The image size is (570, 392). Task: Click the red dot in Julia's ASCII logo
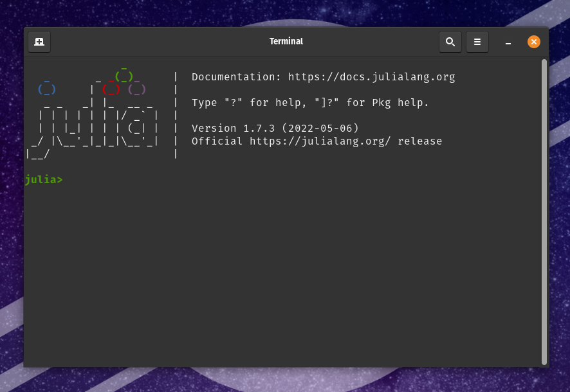[x=111, y=89]
